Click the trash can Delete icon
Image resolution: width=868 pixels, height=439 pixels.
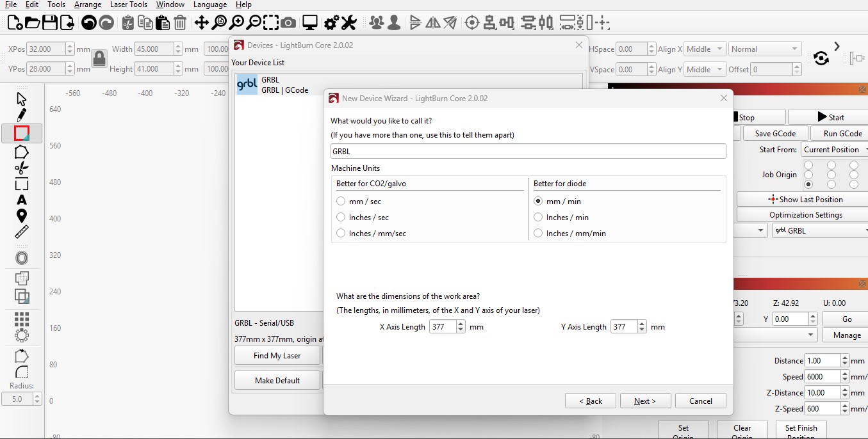(180, 23)
